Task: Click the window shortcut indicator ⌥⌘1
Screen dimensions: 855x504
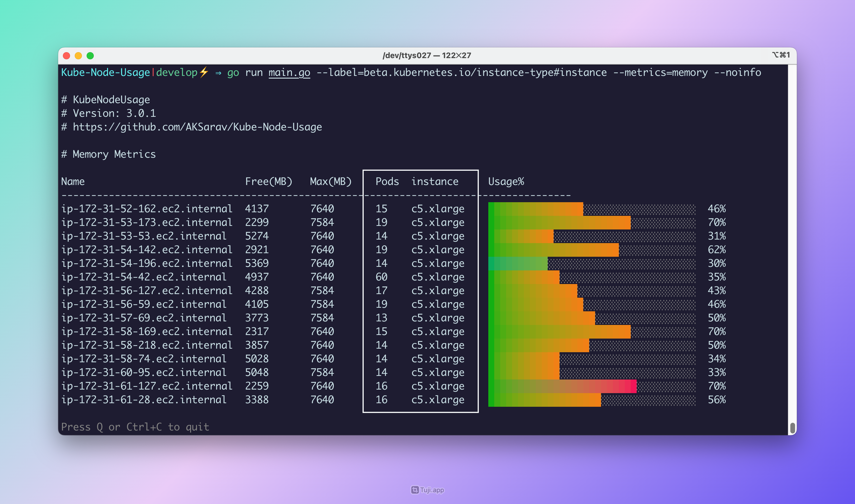Action: (x=781, y=55)
